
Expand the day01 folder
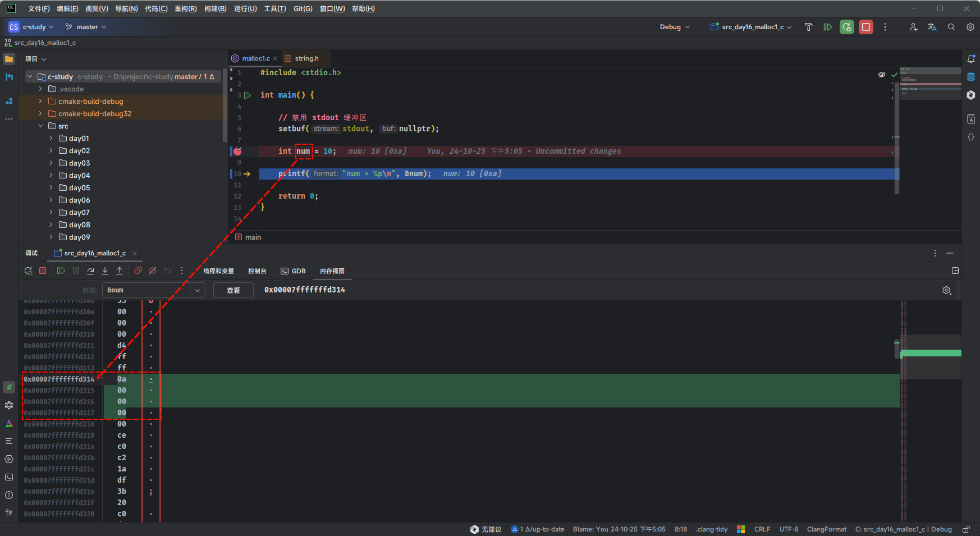pos(51,139)
